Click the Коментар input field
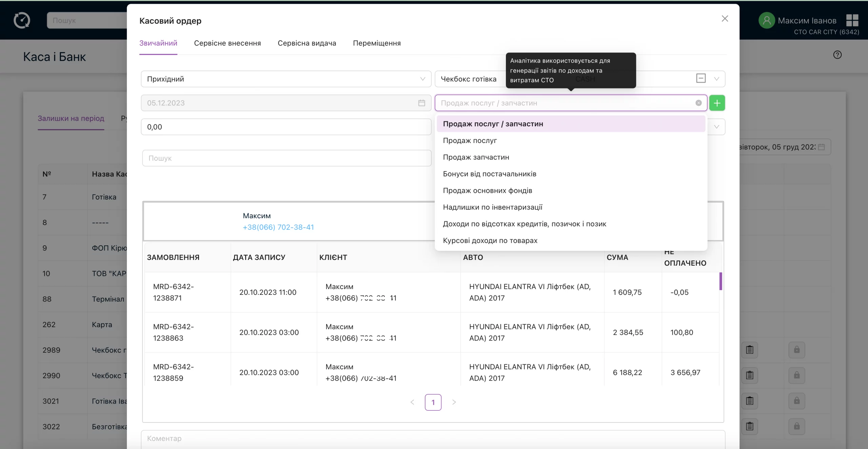 (433, 439)
